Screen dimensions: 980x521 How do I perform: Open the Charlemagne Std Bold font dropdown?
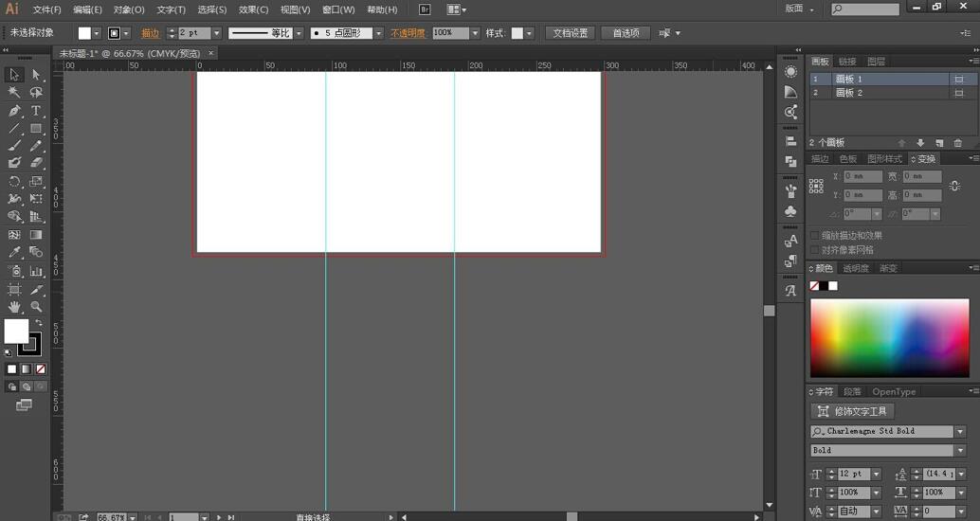tap(960, 432)
